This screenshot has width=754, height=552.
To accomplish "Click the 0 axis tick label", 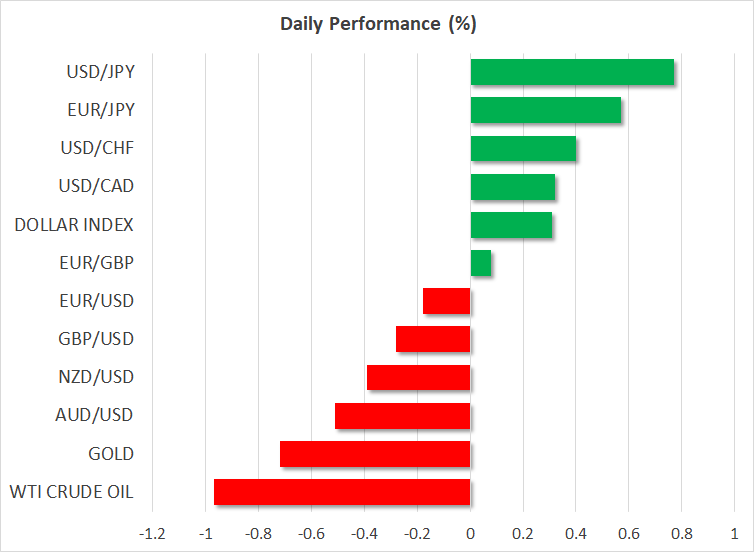I will [x=470, y=531].
